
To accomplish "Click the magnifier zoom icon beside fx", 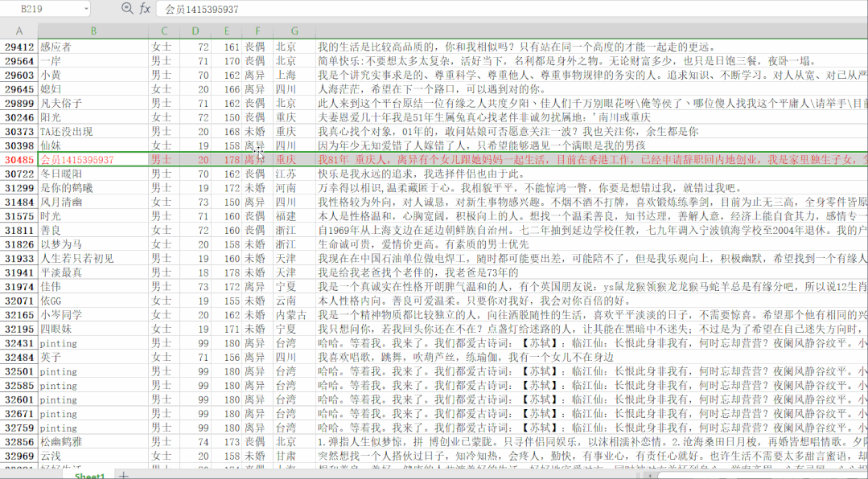I will coord(127,8).
